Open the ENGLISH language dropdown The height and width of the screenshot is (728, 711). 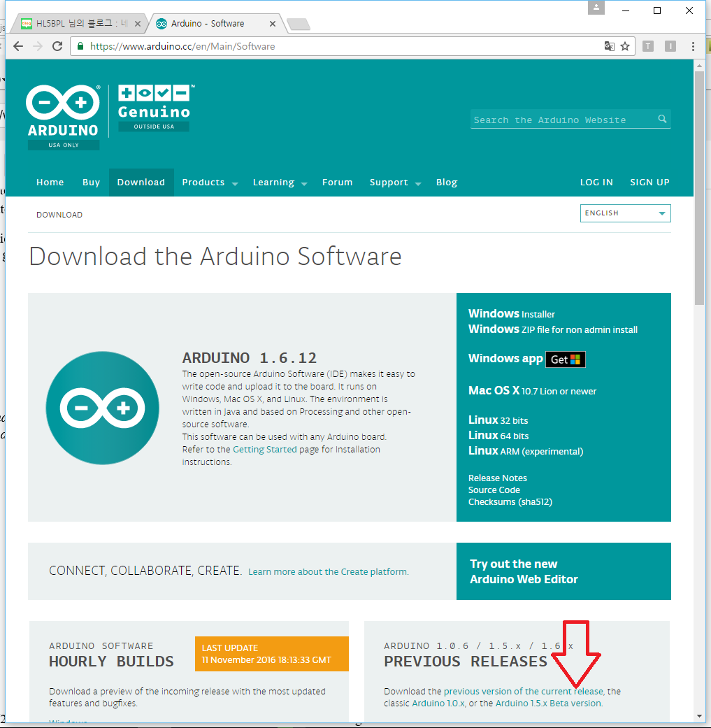click(625, 213)
